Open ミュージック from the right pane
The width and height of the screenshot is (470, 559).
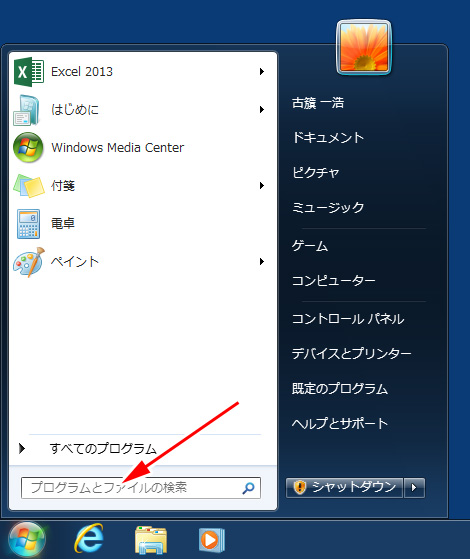(x=328, y=207)
